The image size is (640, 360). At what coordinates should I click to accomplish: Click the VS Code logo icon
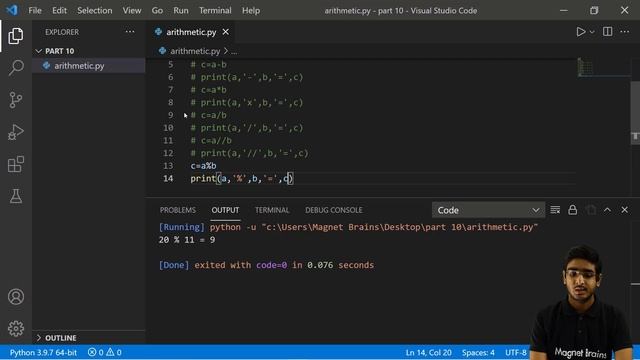point(12,10)
